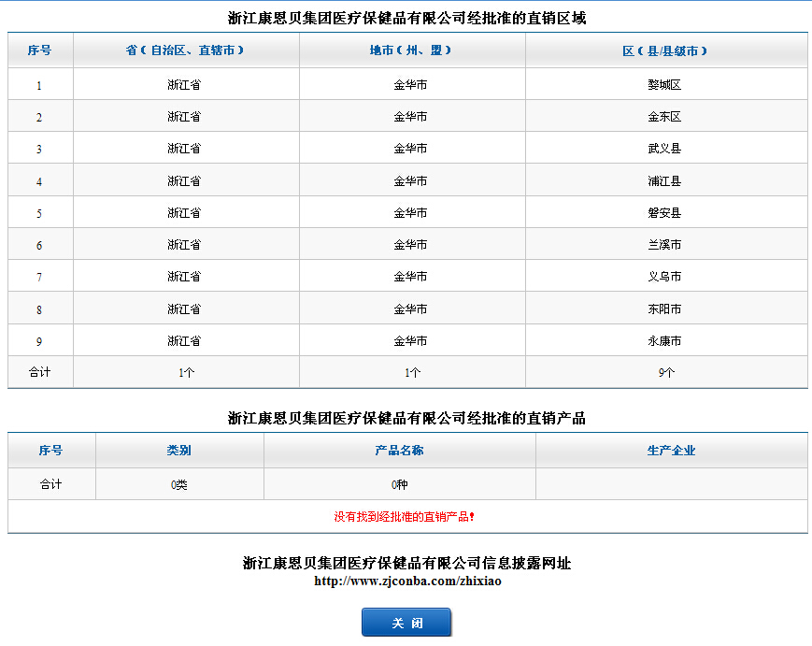Click the 直销区域 table title

407,18
